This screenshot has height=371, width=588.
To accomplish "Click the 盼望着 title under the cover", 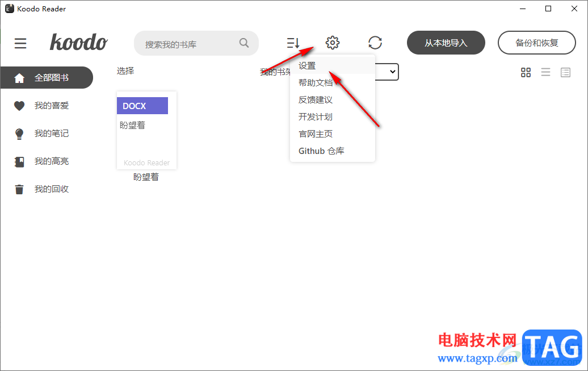I will (146, 177).
